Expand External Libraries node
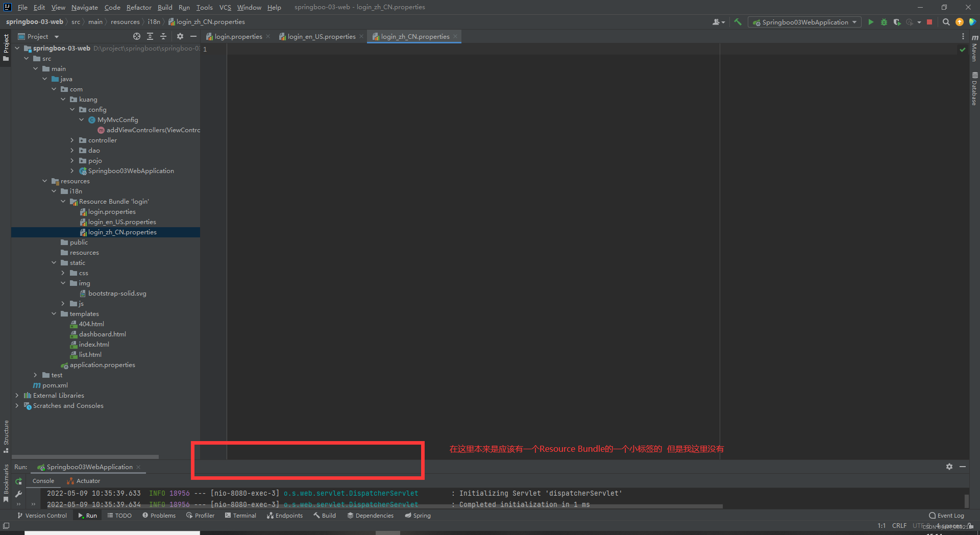The image size is (980, 535). click(x=17, y=395)
